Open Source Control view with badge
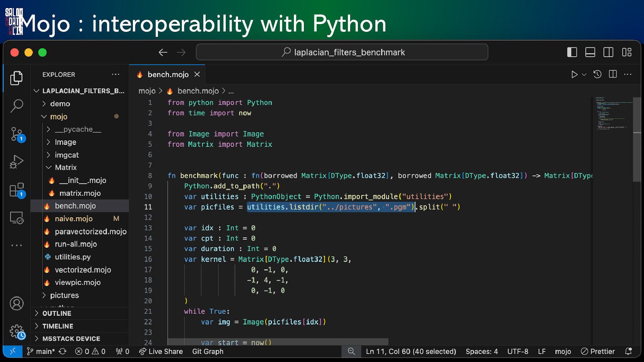The image size is (644, 362). point(17,134)
